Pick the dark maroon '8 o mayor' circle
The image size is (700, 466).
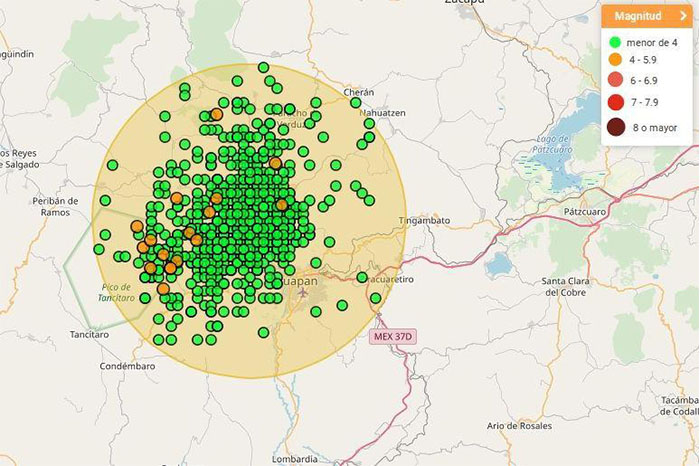click(615, 127)
